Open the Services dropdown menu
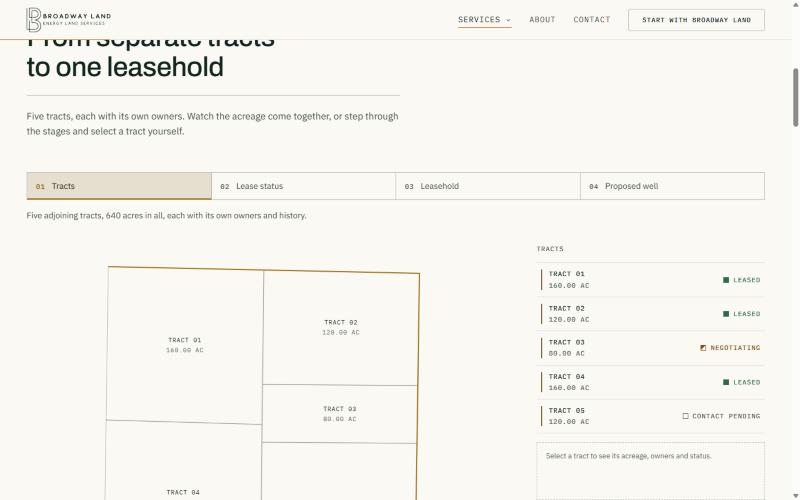Screen dimensions: 800x500 pos(484,20)
